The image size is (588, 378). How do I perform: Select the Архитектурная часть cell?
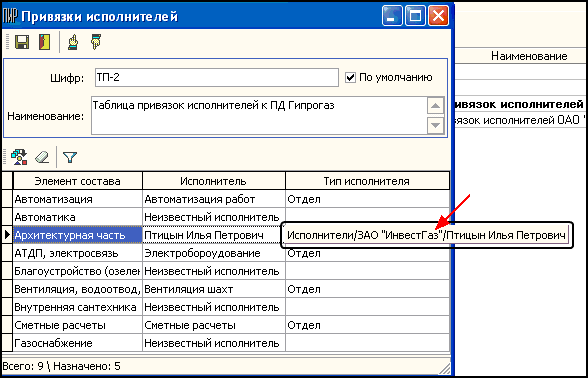click(x=78, y=235)
